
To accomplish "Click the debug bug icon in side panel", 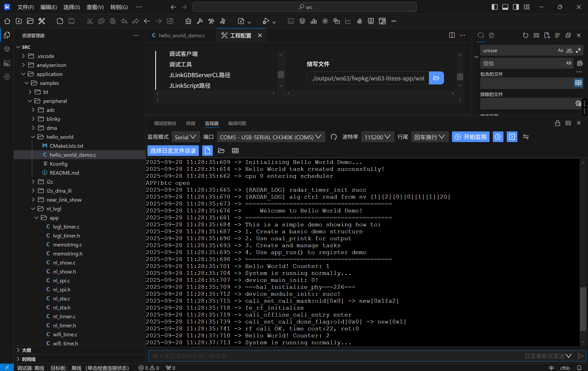I will [x=492, y=36].
